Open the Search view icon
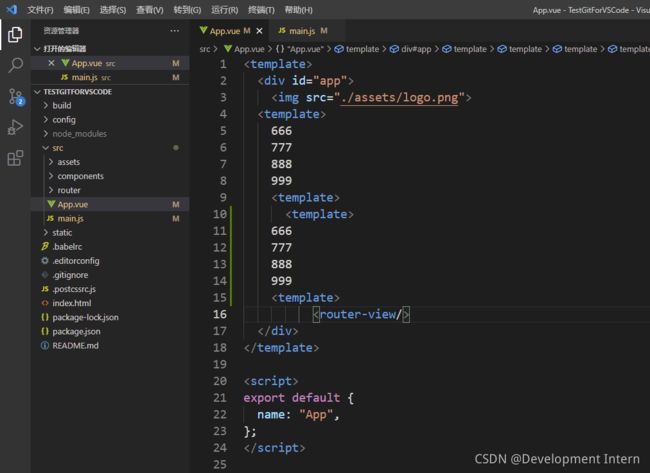This screenshot has width=650, height=473. (x=15, y=65)
